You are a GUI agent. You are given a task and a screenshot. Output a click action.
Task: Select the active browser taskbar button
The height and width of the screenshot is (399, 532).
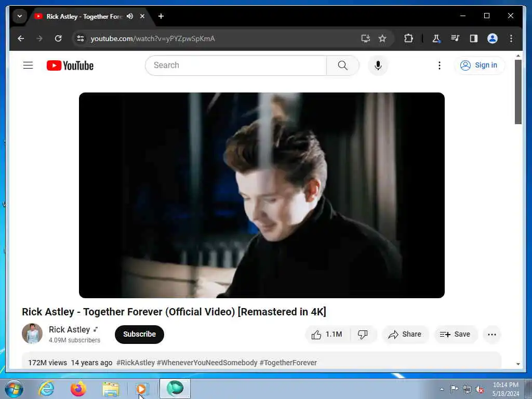tap(175, 389)
